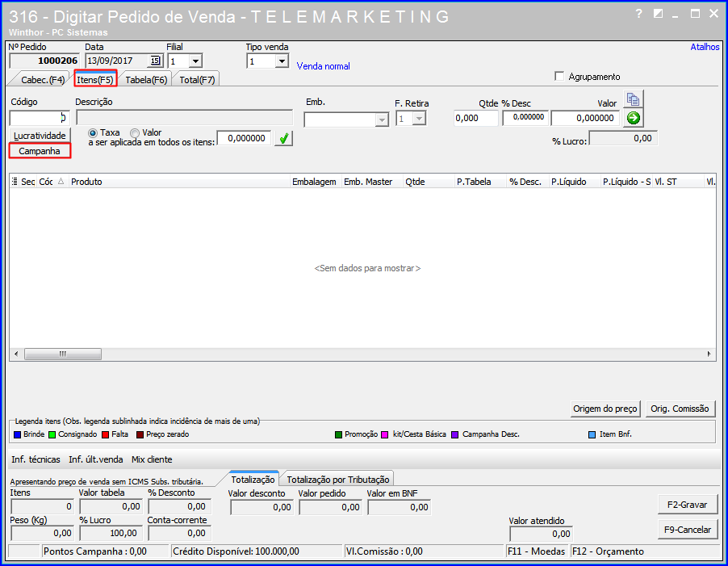Click the dark red Preço zerado swatch

coord(140,434)
